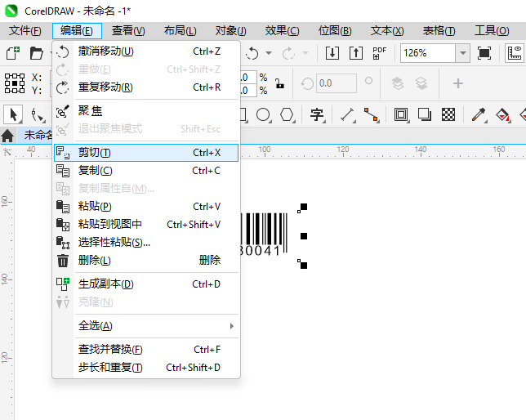Click the Export icon in toolbar

356,53
